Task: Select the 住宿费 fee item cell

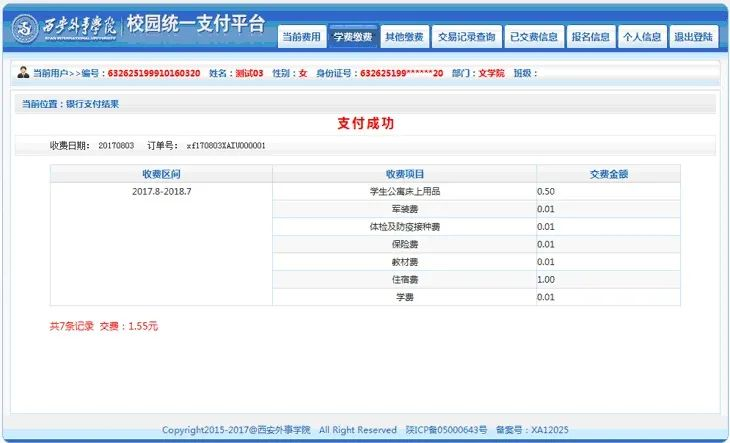Action: pos(404,280)
